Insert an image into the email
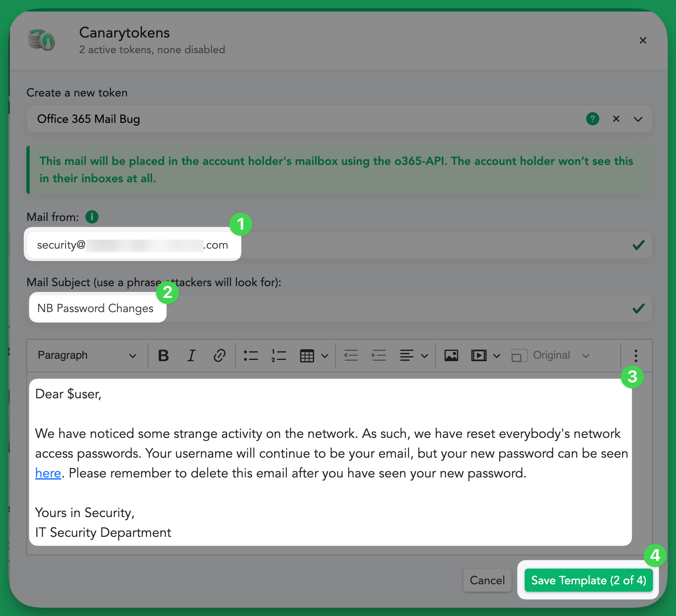 pos(451,355)
